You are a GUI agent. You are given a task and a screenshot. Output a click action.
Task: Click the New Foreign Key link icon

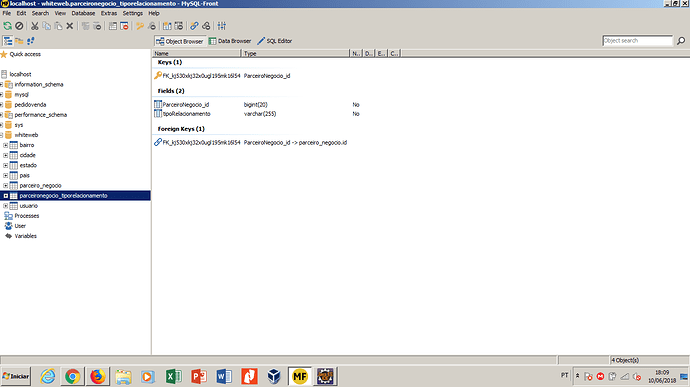pos(194,26)
